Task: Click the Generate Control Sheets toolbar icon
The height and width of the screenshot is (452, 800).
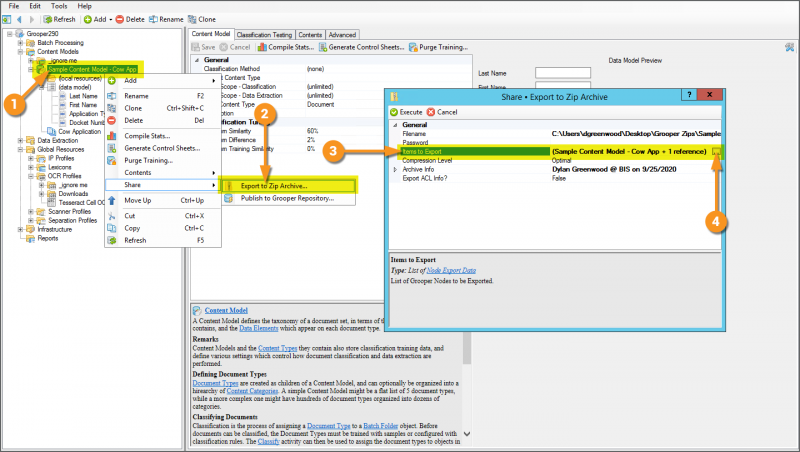Action: pos(322,47)
